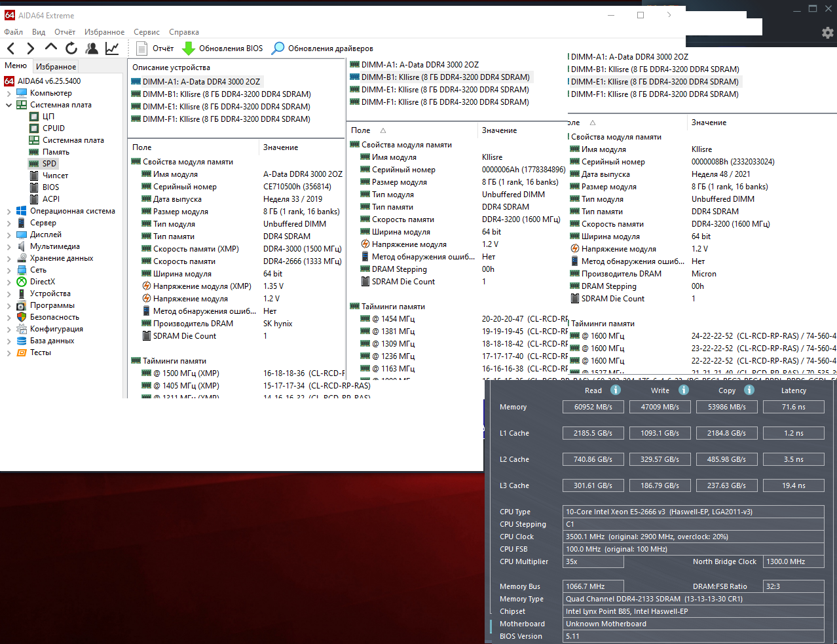837x644 pixels.
Task: Select DIMM-B1: Kllisre in main device list
Action: (221, 94)
